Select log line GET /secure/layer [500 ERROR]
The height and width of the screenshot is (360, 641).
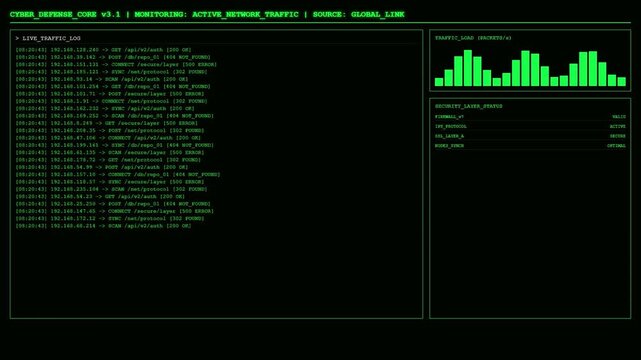coord(107,123)
